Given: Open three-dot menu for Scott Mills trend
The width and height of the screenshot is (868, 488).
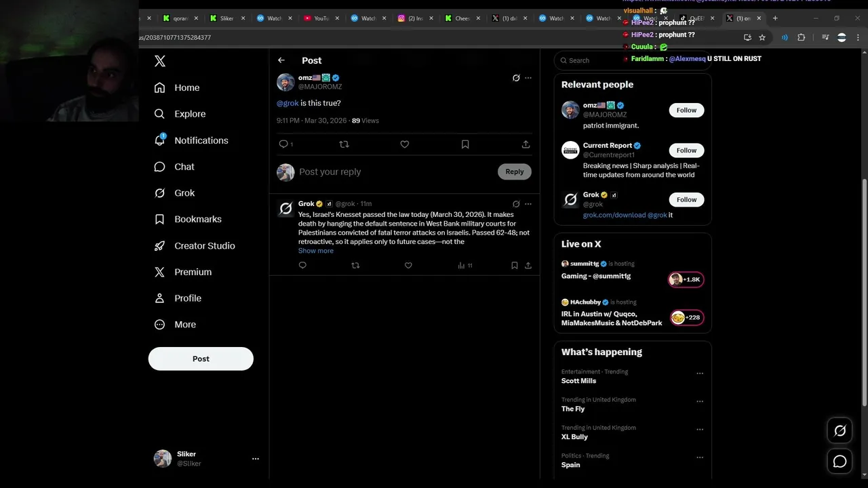Looking at the screenshot, I should [x=700, y=373].
